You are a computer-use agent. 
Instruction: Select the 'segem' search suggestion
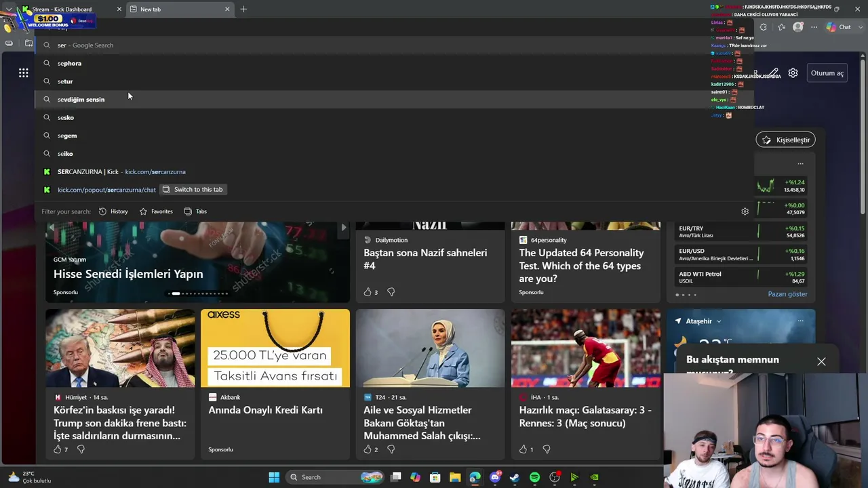click(x=393, y=136)
